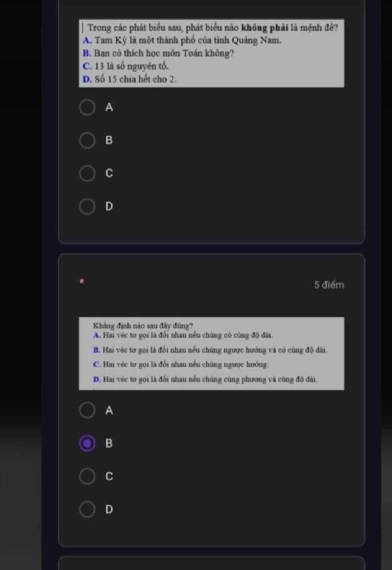The image size is (392, 570).
Task: Select radio option C for the mệnh đề question
Action: 87,173
